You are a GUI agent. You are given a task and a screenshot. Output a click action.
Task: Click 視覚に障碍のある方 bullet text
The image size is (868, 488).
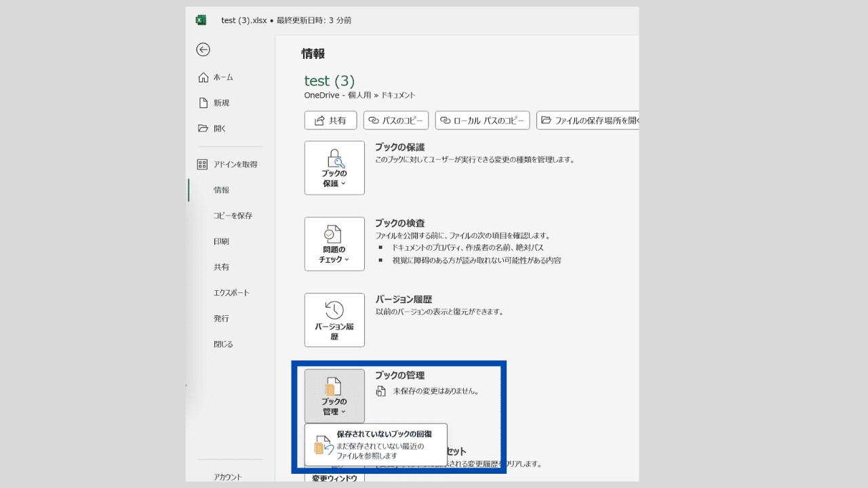click(477, 260)
